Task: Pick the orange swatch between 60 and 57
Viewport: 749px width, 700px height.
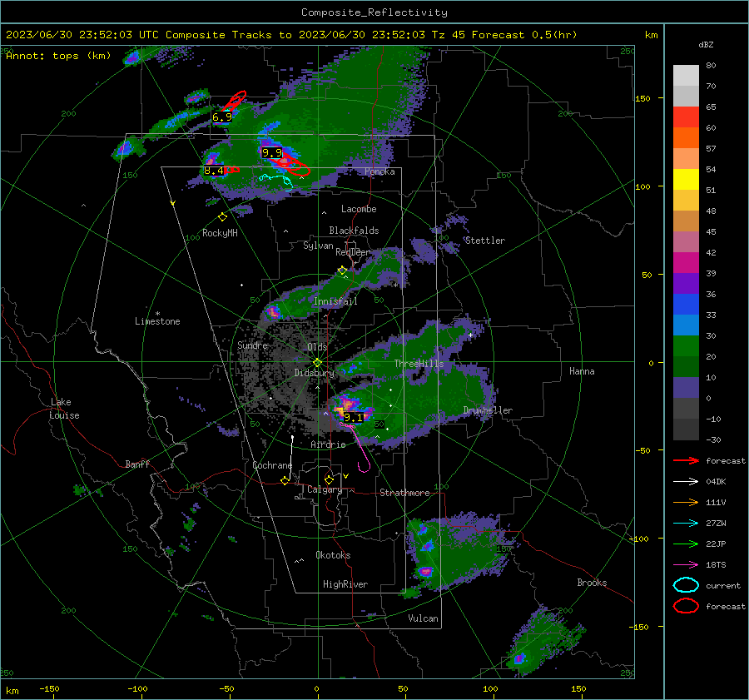Action: (686, 138)
